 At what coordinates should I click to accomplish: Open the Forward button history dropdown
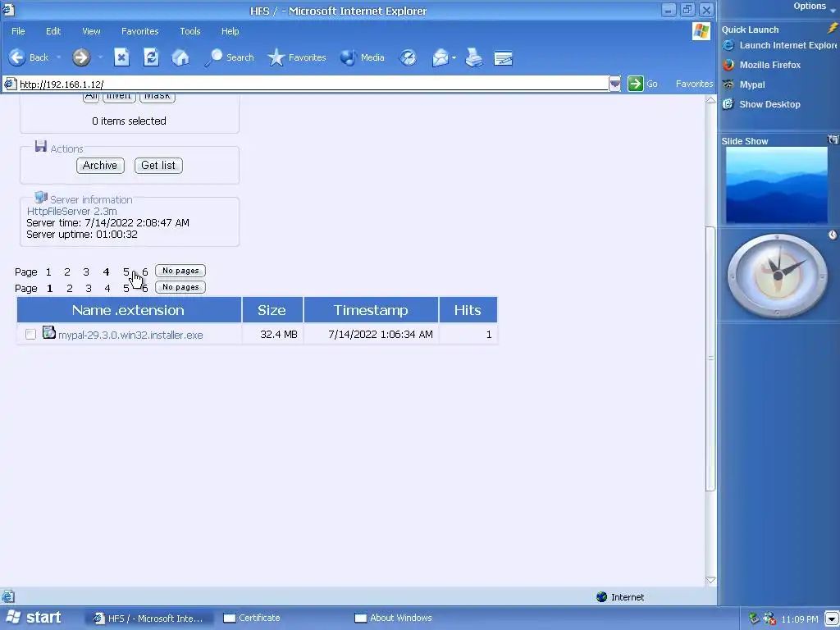[x=99, y=57]
